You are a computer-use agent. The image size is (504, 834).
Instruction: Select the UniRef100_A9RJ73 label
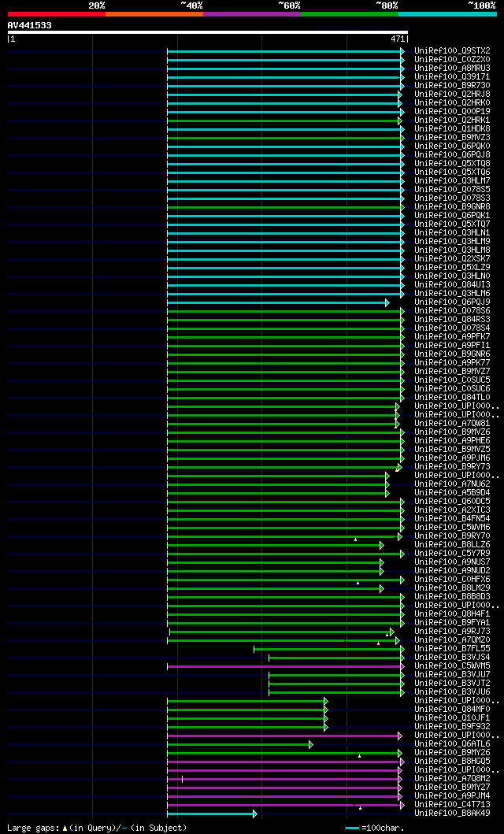453,632
